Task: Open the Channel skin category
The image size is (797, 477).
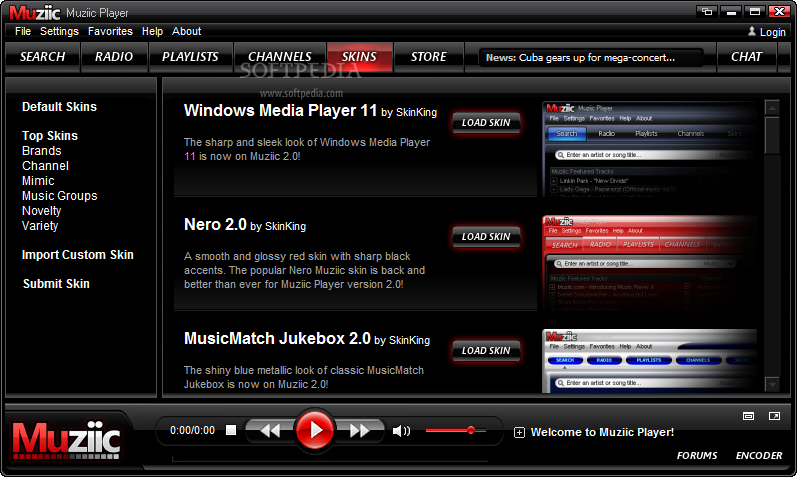Action: [45, 166]
